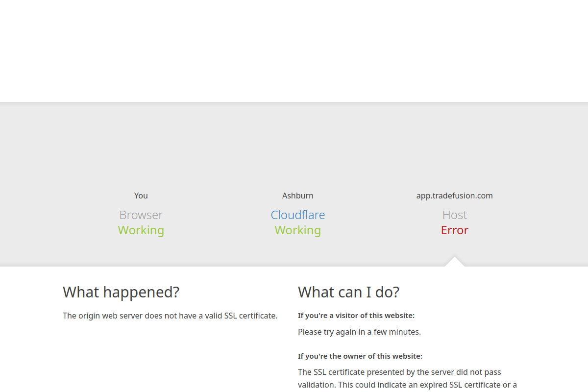Click "Please try again in a few minutes" text
588x392 pixels.
tap(359, 332)
